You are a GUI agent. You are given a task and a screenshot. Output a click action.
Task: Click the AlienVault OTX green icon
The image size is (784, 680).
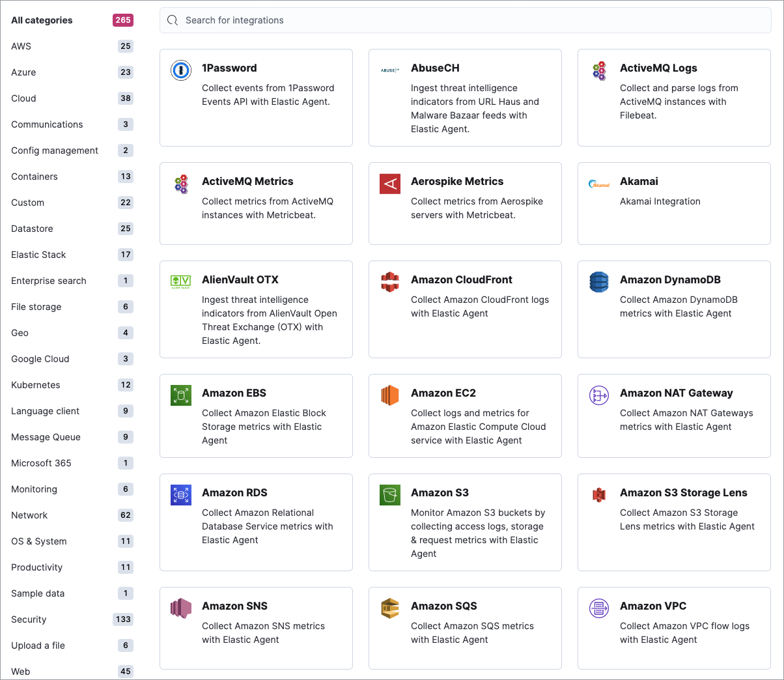pos(181,281)
